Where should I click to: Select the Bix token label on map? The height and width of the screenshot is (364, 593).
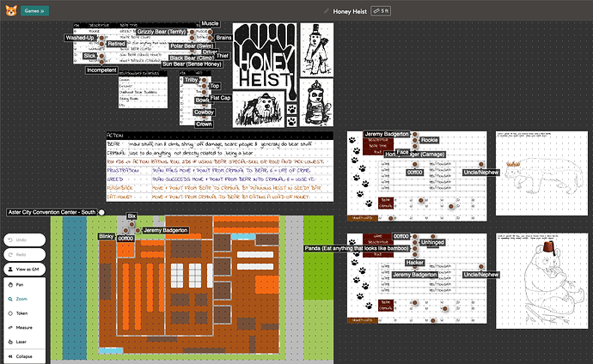pos(131,216)
